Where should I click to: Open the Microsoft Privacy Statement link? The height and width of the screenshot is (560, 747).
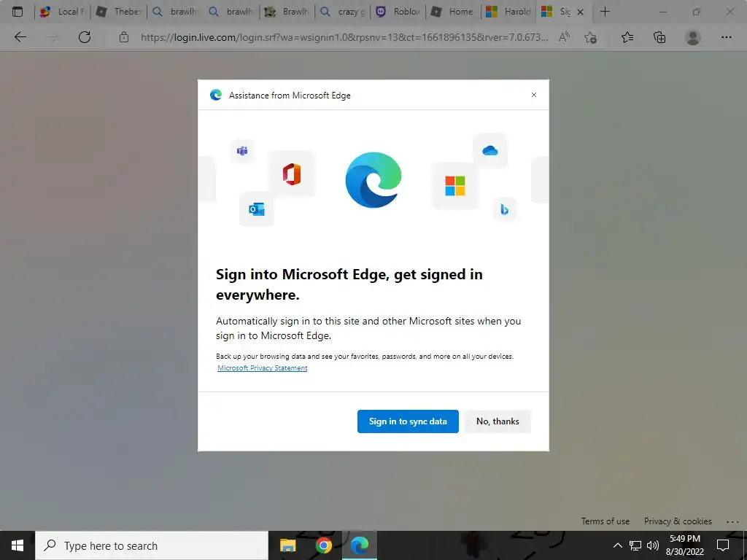263,368
